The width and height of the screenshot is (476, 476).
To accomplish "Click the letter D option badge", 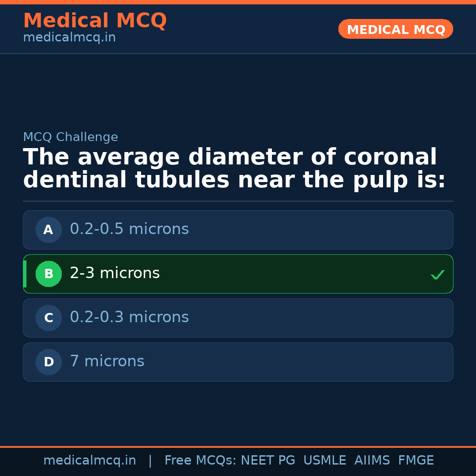I will click(x=48, y=362).
